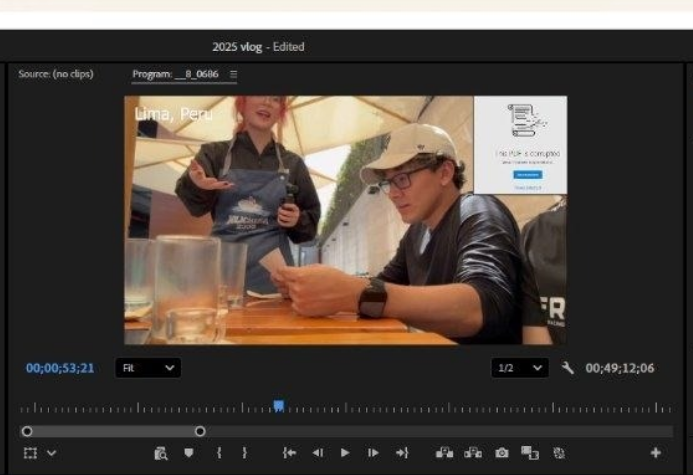Click the safe margins frame icon

tap(30, 453)
